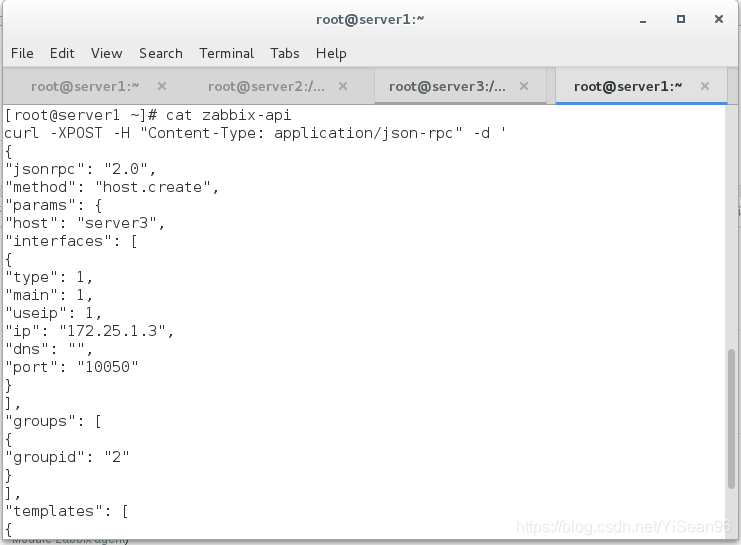Click the "host": "server3" line

(x=85, y=223)
